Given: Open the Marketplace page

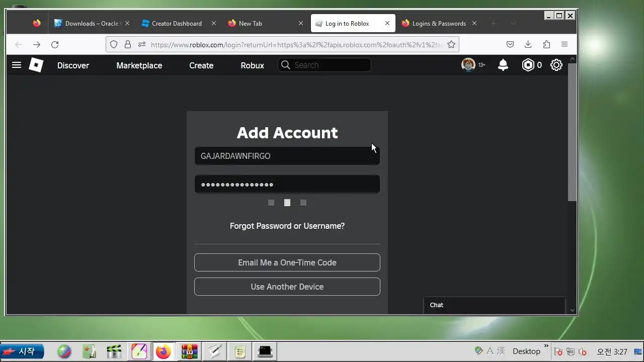Looking at the screenshot, I should [139, 65].
